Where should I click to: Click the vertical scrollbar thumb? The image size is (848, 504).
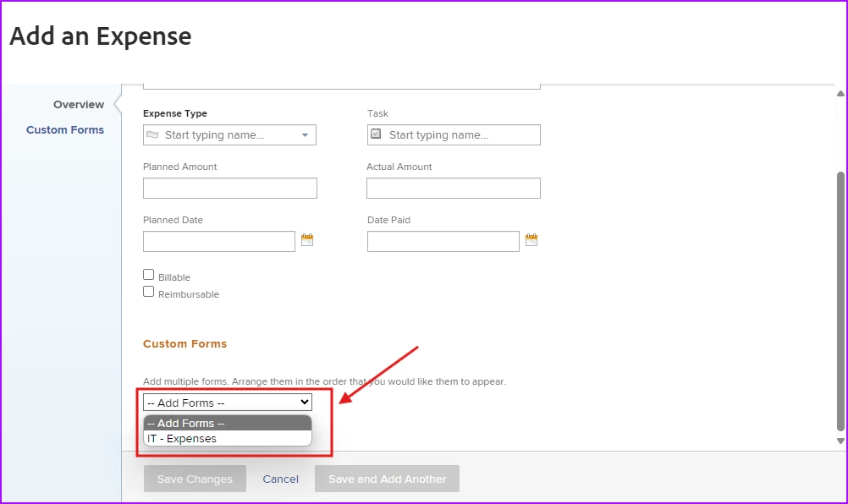840,301
